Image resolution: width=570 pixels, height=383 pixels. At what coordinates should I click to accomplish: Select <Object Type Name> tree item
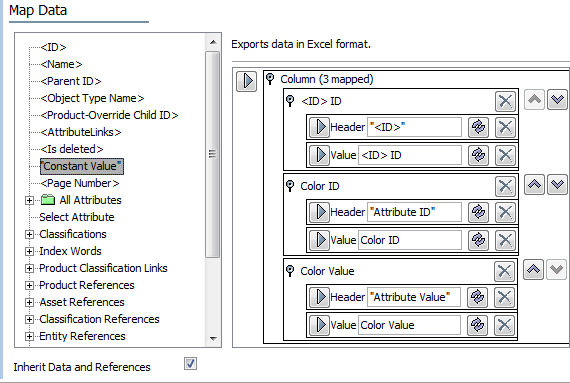(x=92, y=98)
